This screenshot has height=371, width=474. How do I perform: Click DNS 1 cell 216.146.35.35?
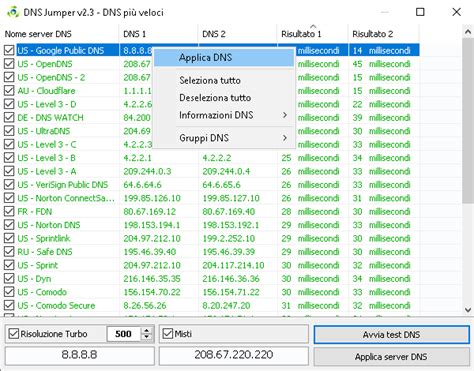pyautogui.click(x=152, y=278)
